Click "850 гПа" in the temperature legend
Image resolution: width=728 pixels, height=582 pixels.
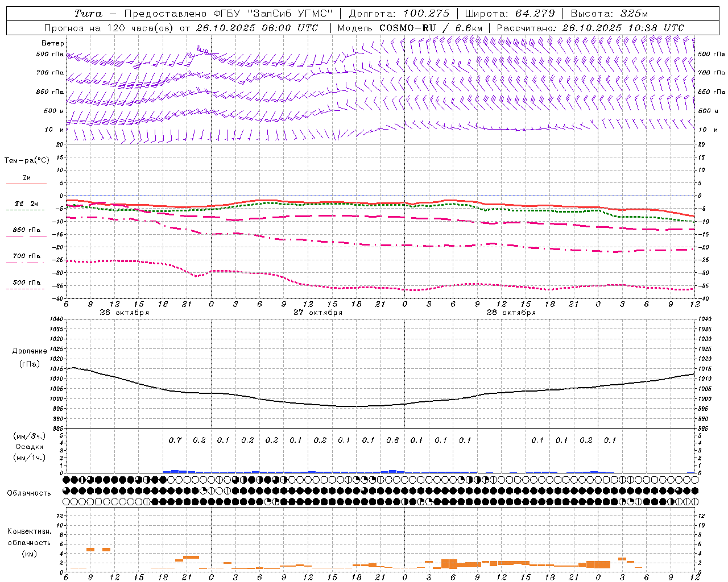tap(26, 230)
